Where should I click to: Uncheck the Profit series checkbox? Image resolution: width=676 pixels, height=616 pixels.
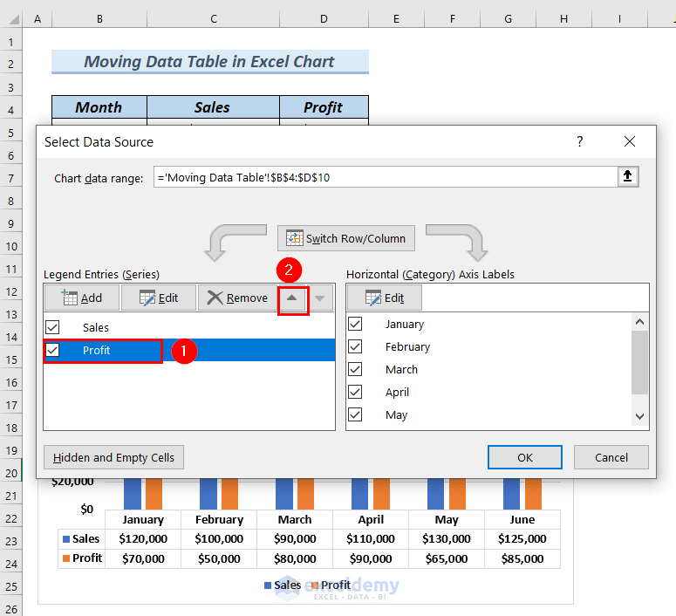pyautogui.click(x=52, y=350)
